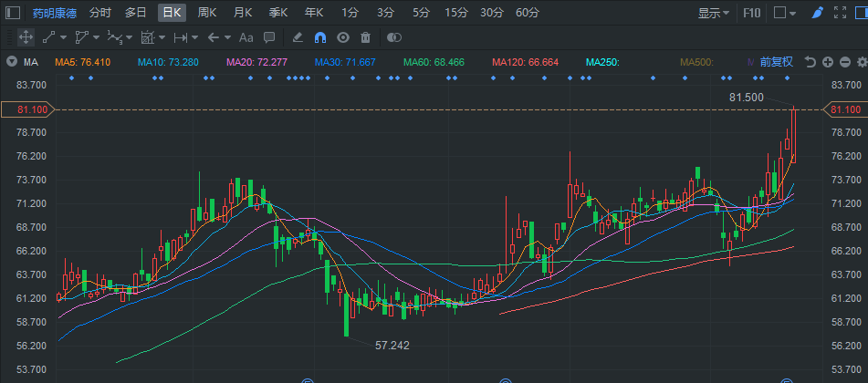The width and height of the screenshot is (868, 383).
Task: Expand range tool options arrow
Action: (194, 37)
